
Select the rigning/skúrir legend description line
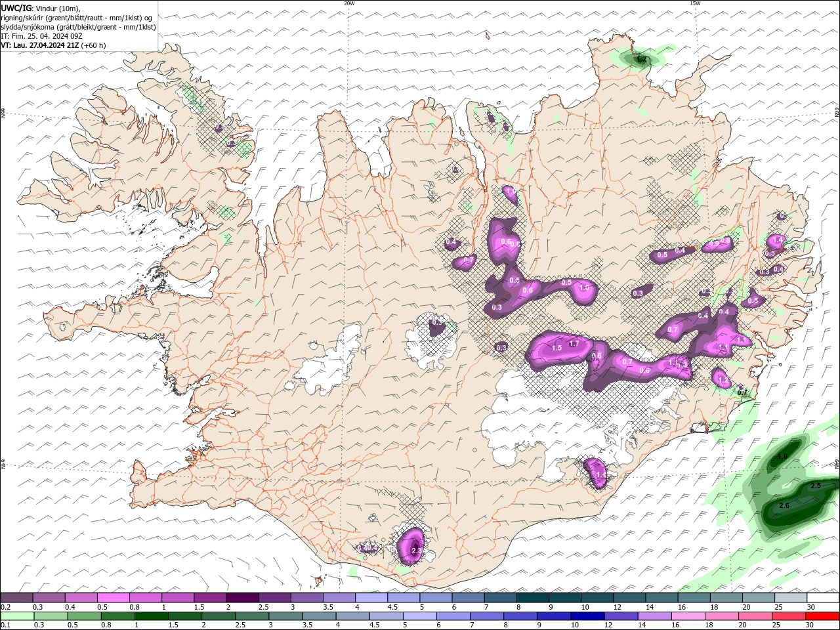click(77, 18)
